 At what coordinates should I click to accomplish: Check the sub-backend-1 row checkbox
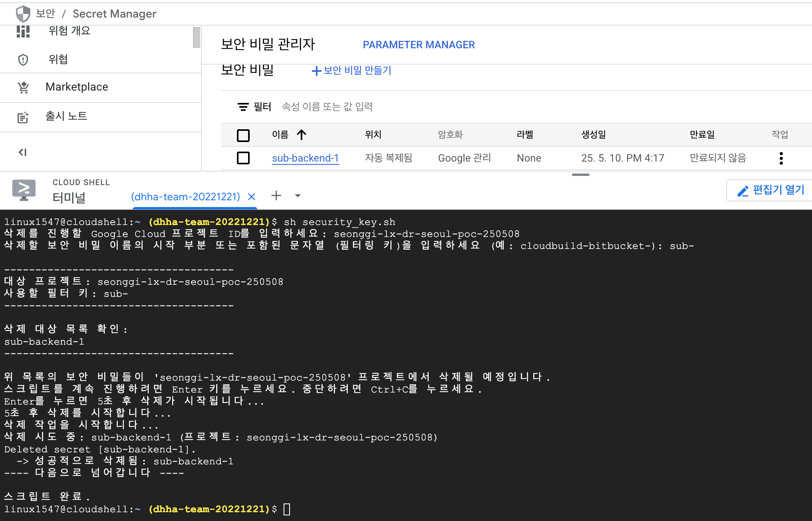coord(243,158)
